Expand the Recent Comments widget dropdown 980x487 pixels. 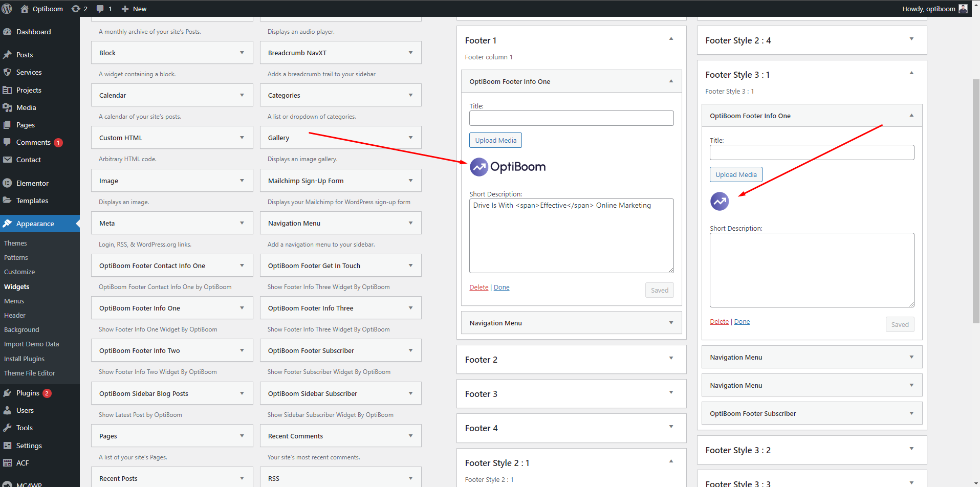[410, 436]
